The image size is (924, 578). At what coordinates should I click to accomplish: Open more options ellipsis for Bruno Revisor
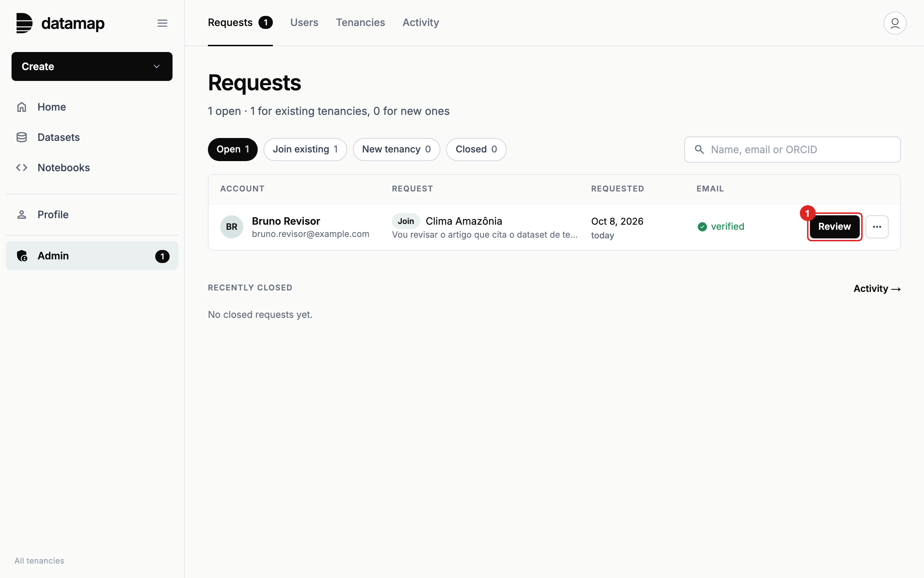pyautogui.click(x=877, y=227)
